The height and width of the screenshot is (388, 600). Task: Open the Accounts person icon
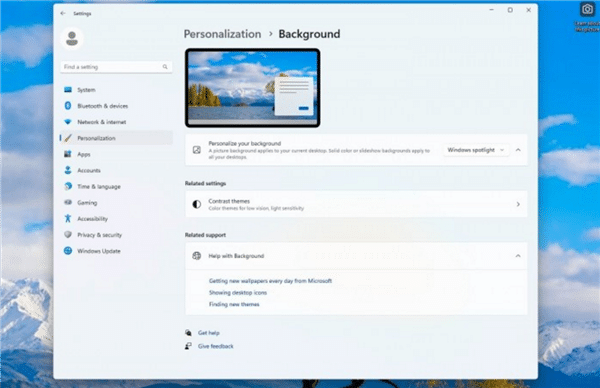68,170
